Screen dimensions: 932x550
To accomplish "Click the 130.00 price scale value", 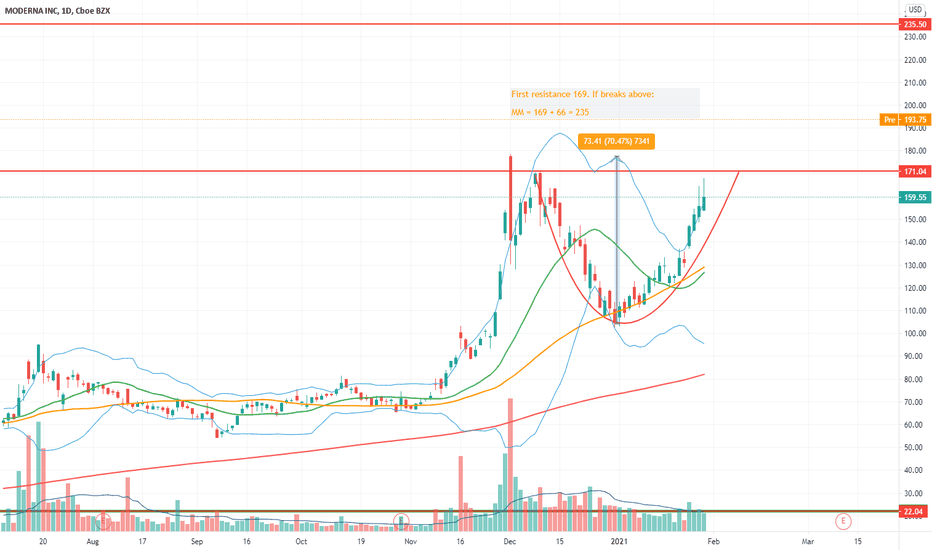I will click(x=915, y=265).
